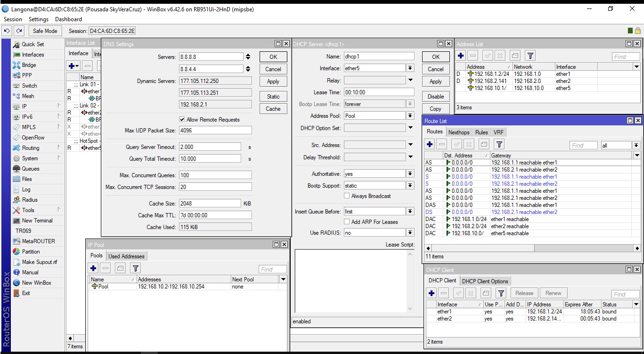Expand the Authoritative dropdown
Image resolution: width=644 pixels, height=354 pixels.
[410, 174]
